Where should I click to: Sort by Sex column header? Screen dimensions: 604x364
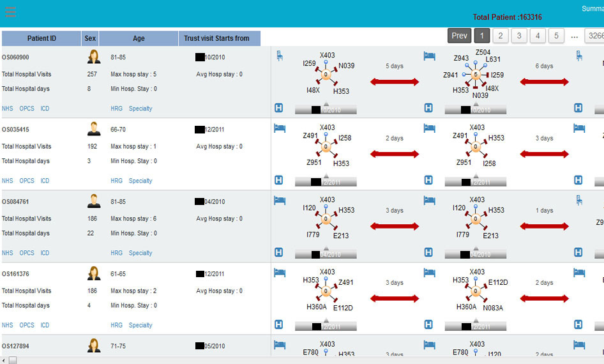(x=90, y=38)
